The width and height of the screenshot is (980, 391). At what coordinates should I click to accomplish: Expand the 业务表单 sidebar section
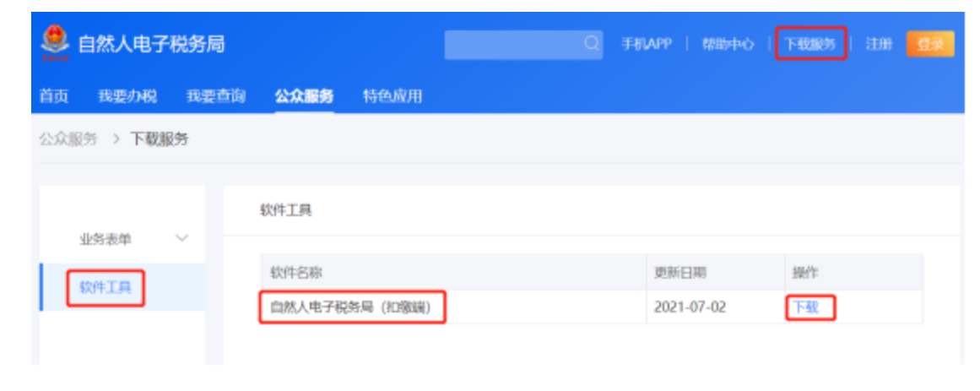pyautogui.click(x=122, y=239)
